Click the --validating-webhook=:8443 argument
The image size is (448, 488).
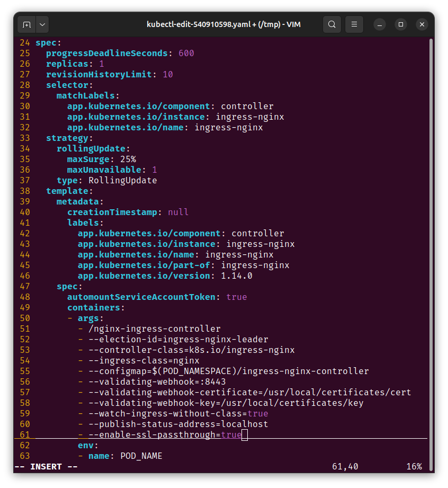[157, 381]
